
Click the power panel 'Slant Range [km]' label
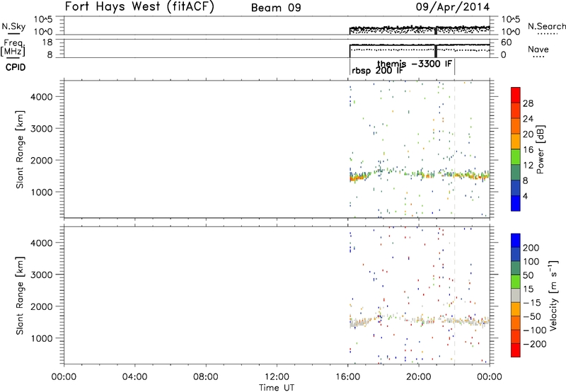[x=20, y=149]
